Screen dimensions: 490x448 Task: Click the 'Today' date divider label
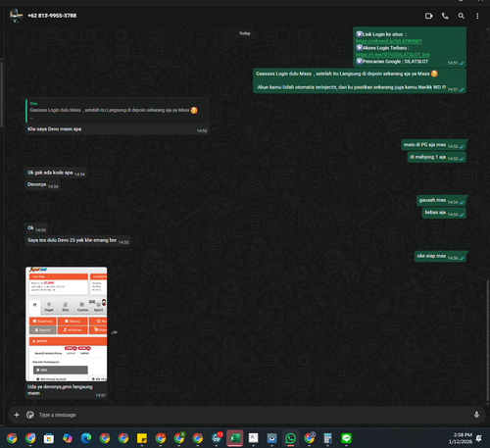245,33
